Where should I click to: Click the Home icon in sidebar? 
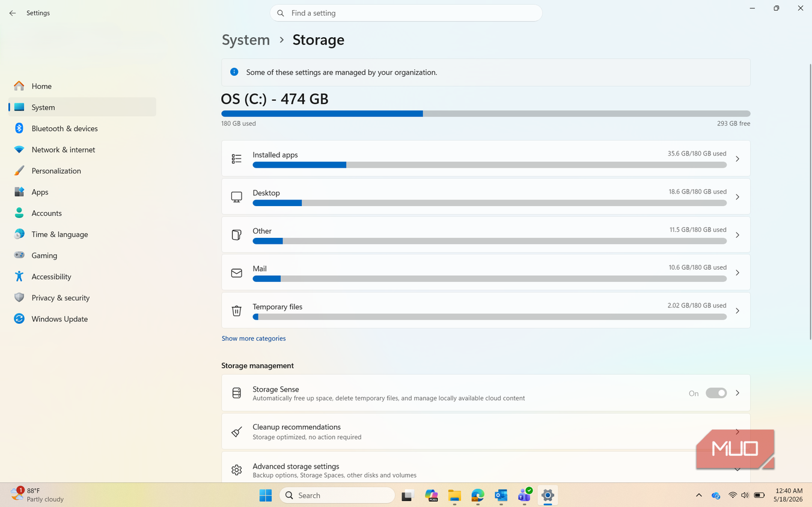click(19, 86)
